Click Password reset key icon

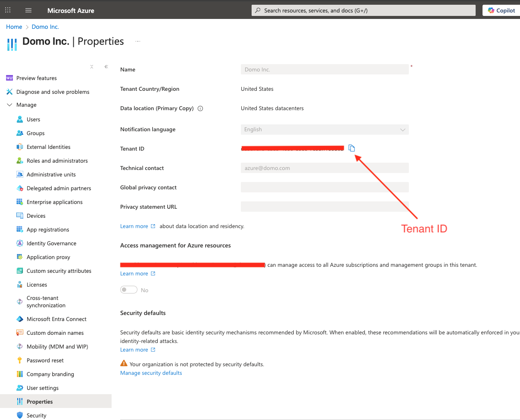tap(20, 360)
